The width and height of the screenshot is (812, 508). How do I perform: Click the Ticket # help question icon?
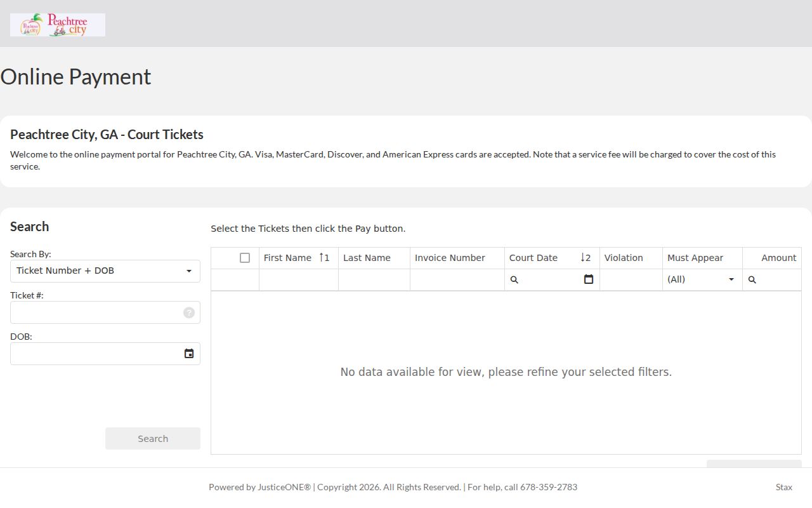click(x=189, y=312)
